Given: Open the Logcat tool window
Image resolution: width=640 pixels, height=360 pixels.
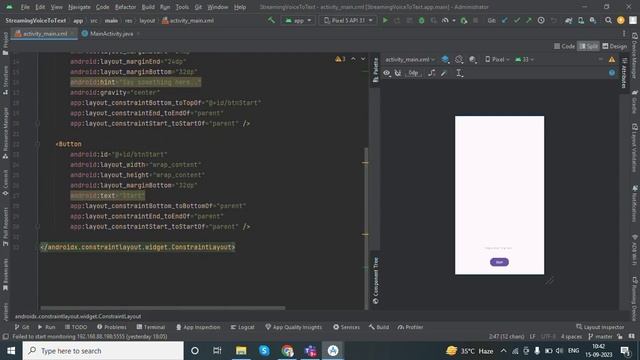Looking at the screenshot, I should point(242,327).
